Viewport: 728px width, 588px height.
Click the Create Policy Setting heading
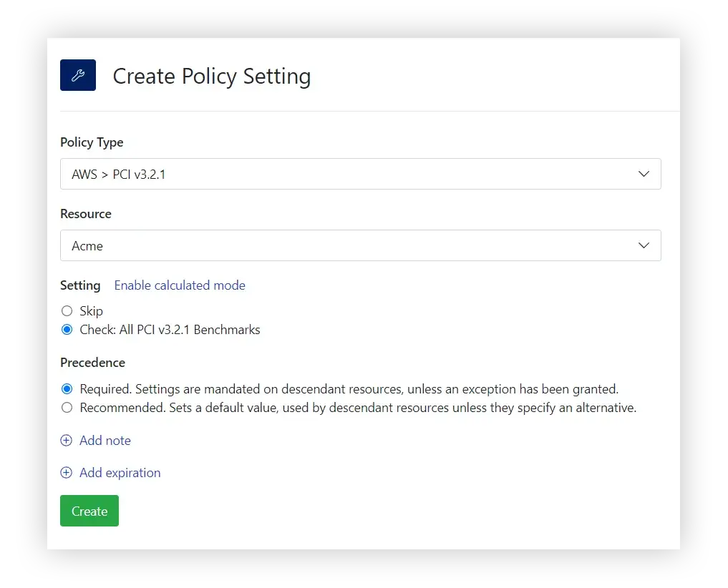(212, 76)
